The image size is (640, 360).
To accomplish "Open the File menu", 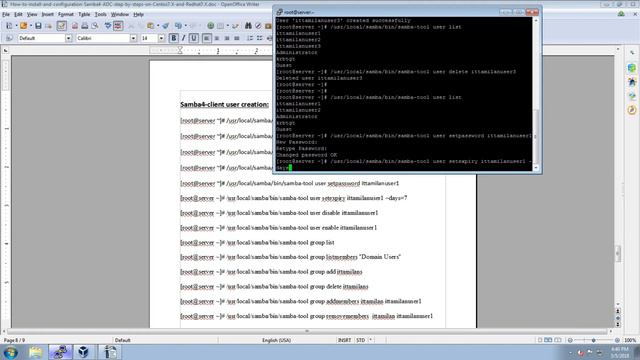I will pyautogui.click(x=6, y=14).
